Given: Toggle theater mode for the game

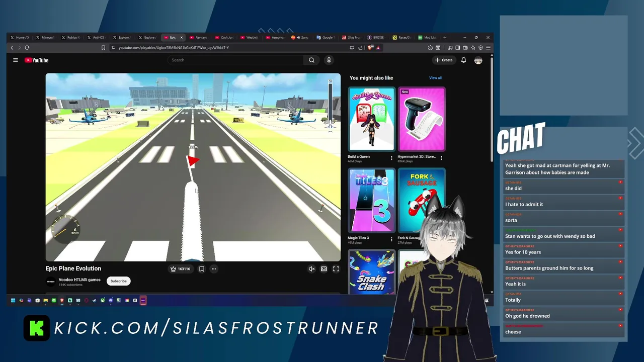Looking at the screenshot, I should coord(324,269).
